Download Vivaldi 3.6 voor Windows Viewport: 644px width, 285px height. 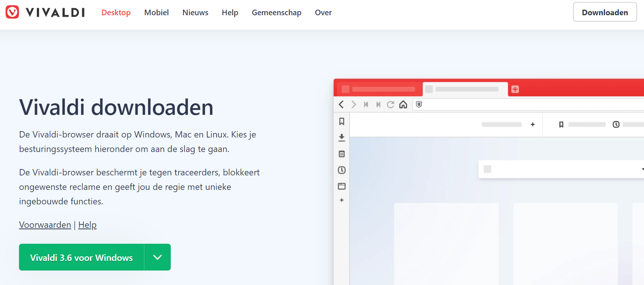click(x=81, y=257)
